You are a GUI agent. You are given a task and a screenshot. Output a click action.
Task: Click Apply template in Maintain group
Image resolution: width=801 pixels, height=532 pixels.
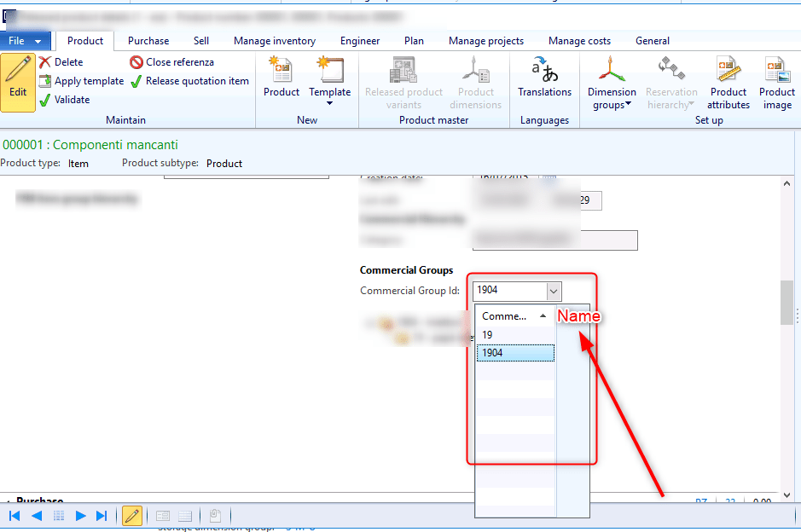81,81
